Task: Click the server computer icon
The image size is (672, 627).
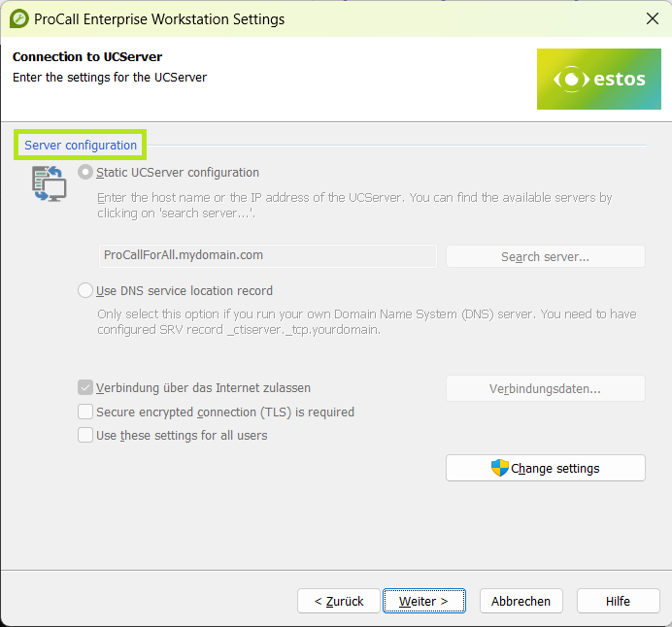Action: [x=49, y=182]
